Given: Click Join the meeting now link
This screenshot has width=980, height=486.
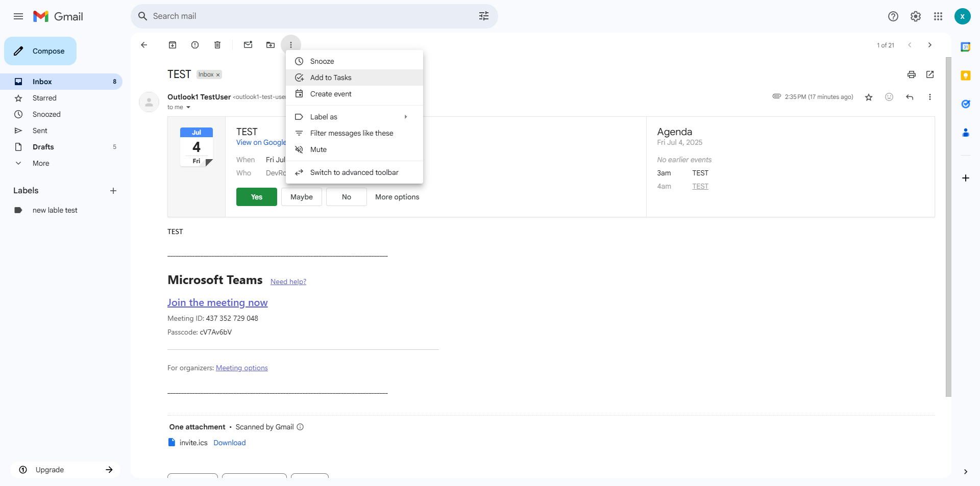Looking at the screenshot, I should pos(217,302).
